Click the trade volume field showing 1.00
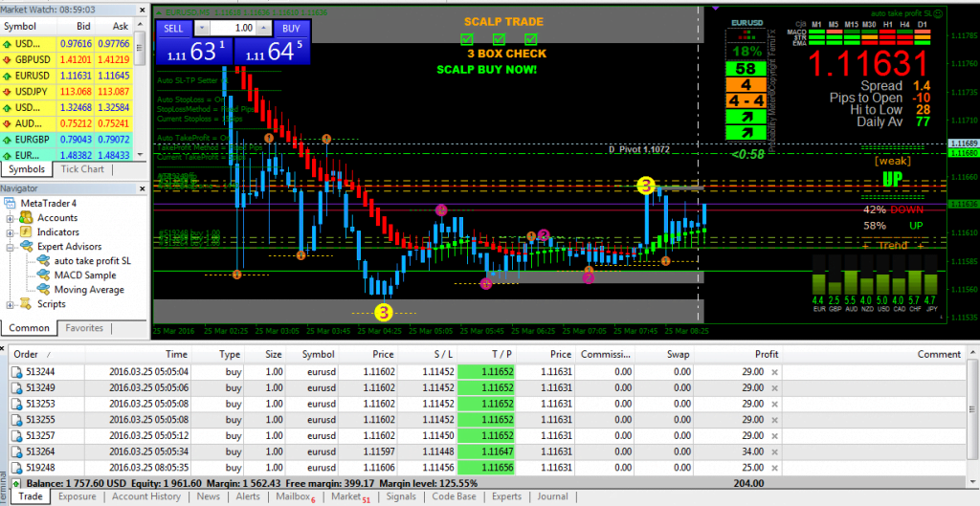This screenshot has height=506, width=980. pos(234,28)
